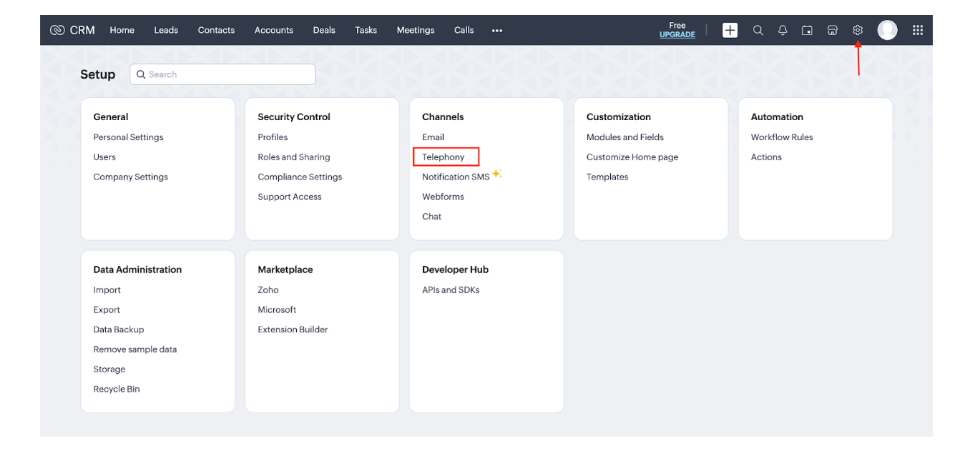This screenshot has width=980, height=466.
Task: Open Company Settings
Action: point(131,177)
